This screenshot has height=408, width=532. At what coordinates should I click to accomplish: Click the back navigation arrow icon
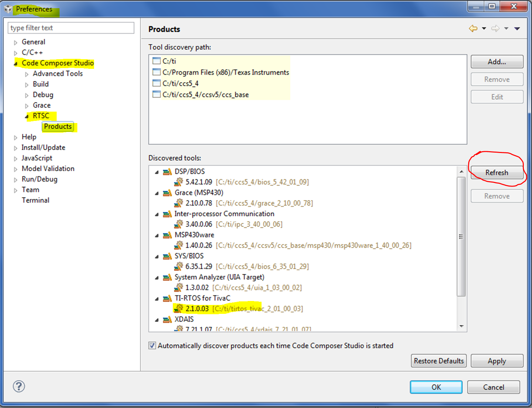[473, 29]
